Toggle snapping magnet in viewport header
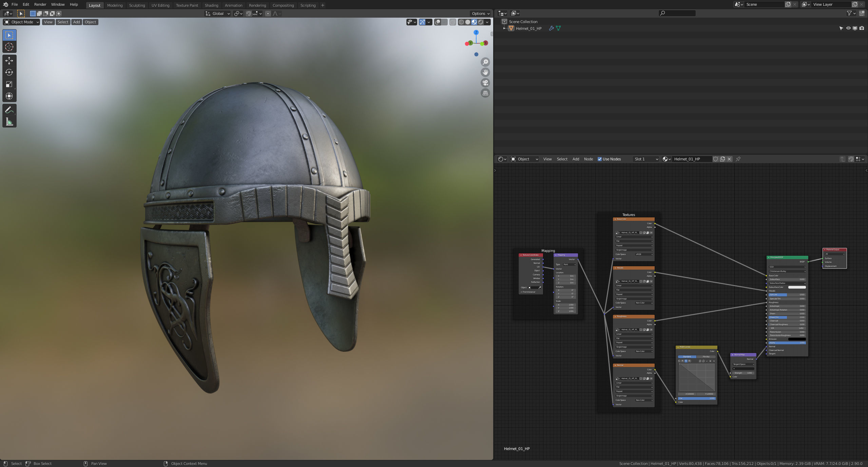 point(249,14)
